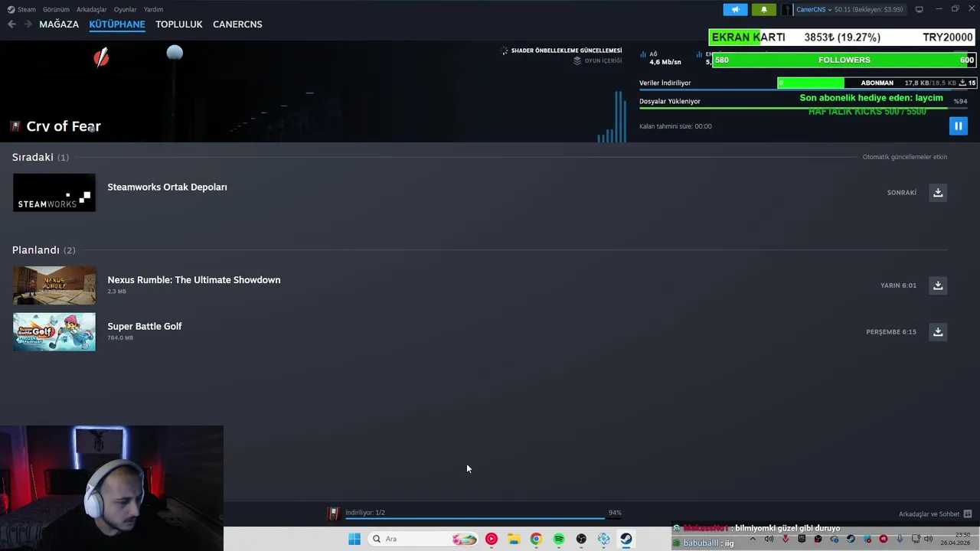The image size is (980, 551).
Task: Open the CANERCNS profile tab
Action: coord(237,24)
